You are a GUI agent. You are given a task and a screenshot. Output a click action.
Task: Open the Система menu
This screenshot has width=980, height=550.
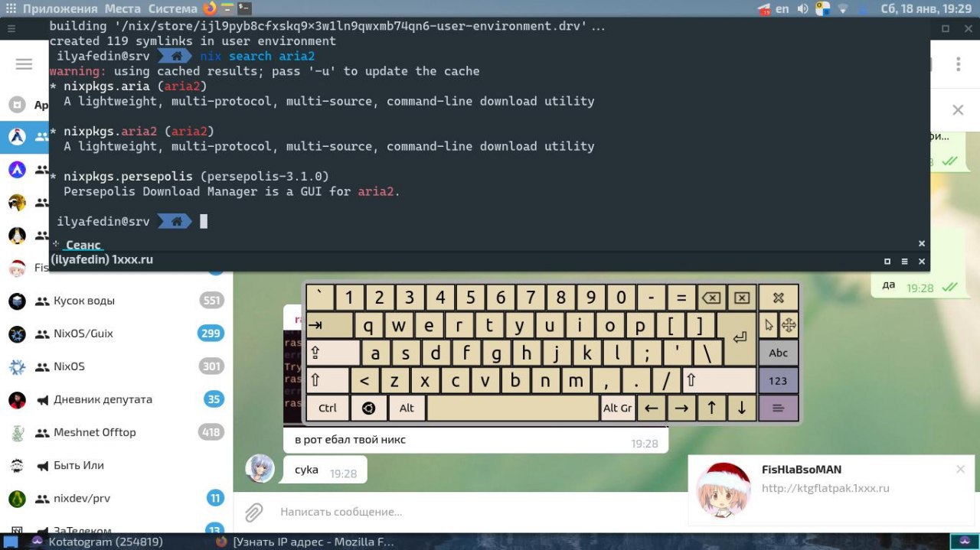172,9
